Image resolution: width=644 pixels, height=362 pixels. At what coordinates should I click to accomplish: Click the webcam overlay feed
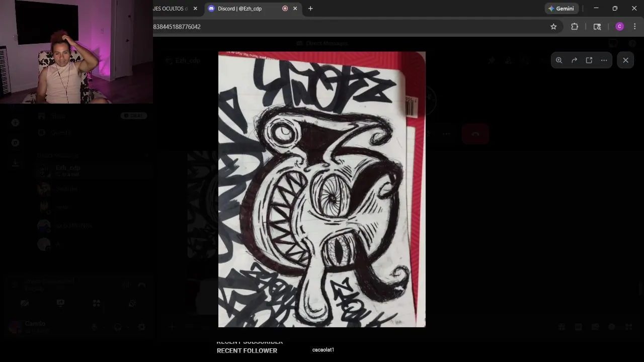coord(76,52)
